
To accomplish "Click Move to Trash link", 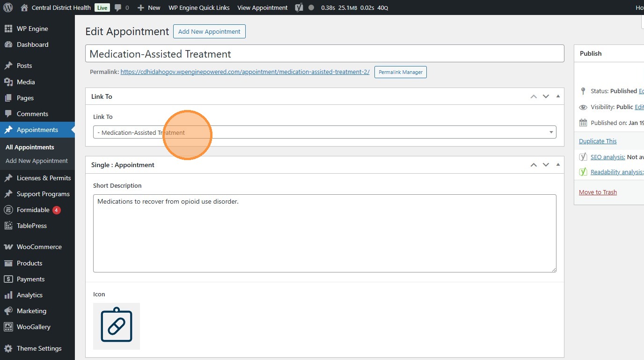I will tap(598, 192).
